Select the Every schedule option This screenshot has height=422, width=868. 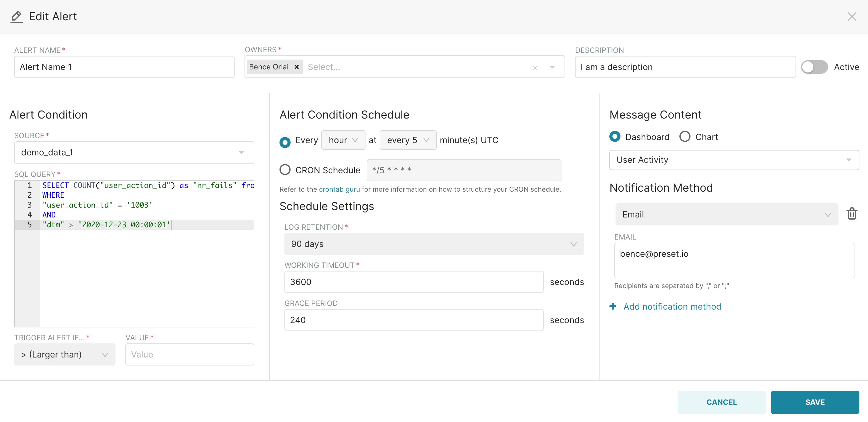pos(285,142)
